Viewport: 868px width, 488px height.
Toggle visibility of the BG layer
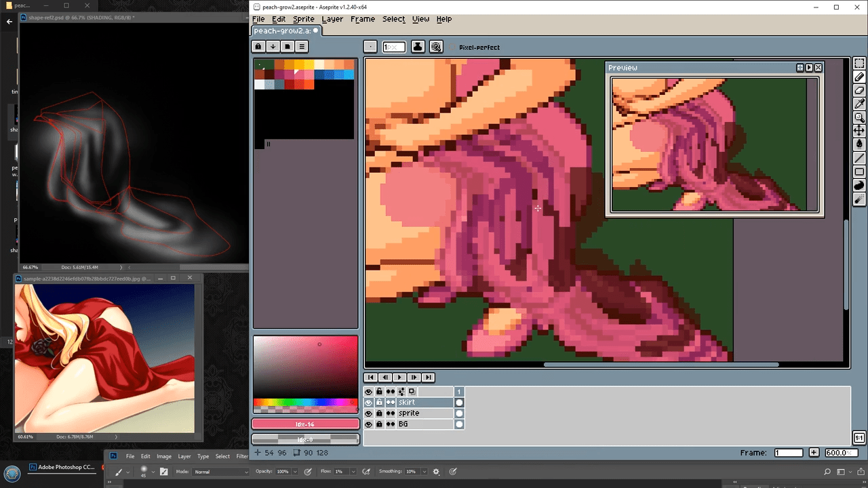point(368,424)
